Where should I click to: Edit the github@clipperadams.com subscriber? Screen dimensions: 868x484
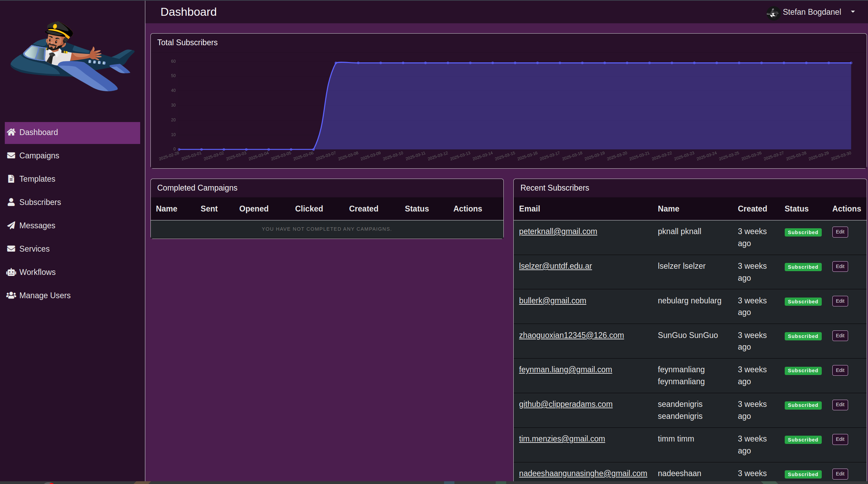[840, 405]
